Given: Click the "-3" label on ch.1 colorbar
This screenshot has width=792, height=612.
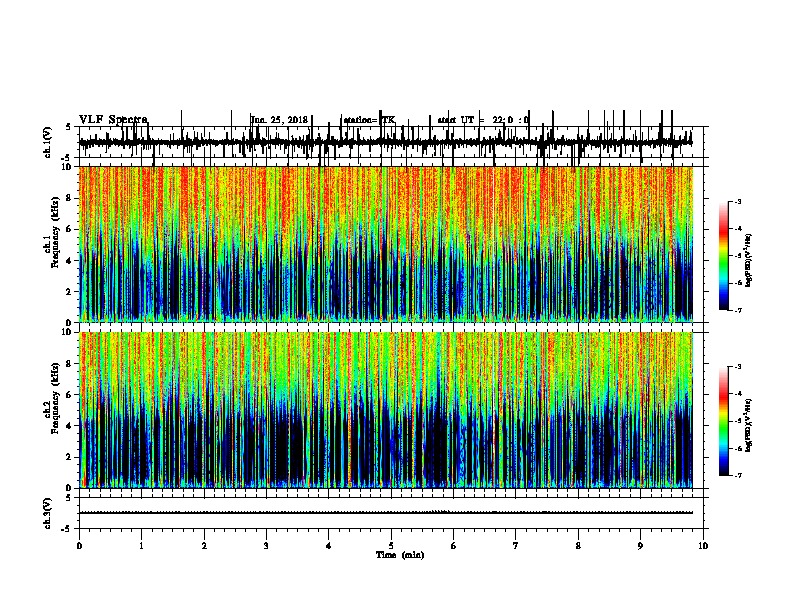Looking at the screenshot, I should 738,201.
